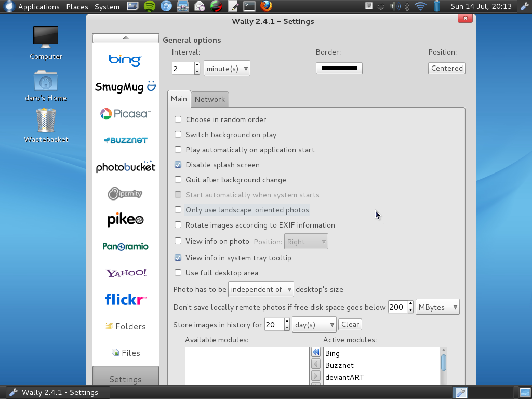Image resolution: width=532 pixels, height=399 pixels.
Task: Open the interval minute(s) unit dropdown
Action: coord(227,69)
